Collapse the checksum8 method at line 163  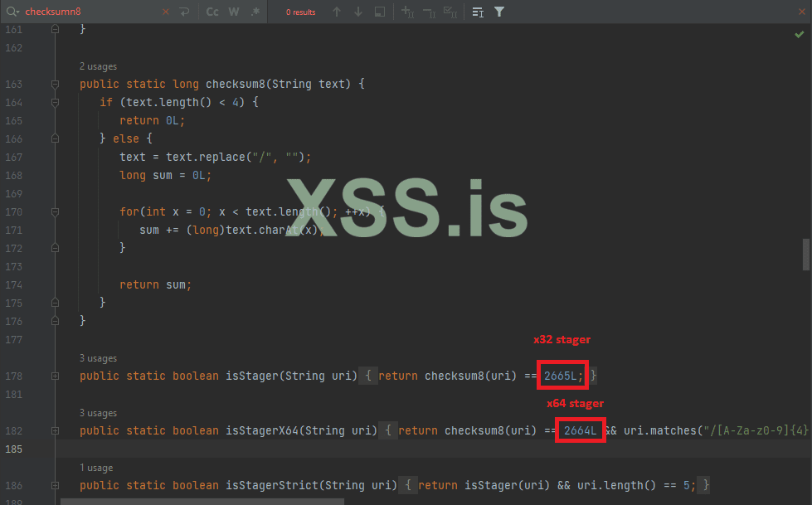click(x=55, y=84)
